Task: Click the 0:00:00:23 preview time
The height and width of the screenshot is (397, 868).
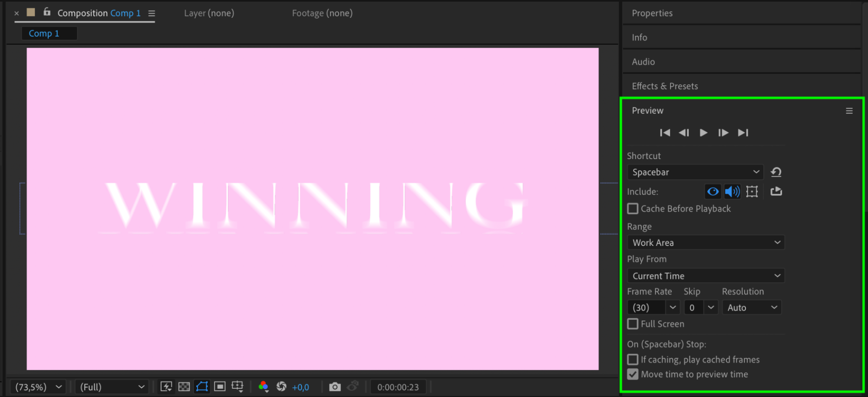Action: coord(398,387)
